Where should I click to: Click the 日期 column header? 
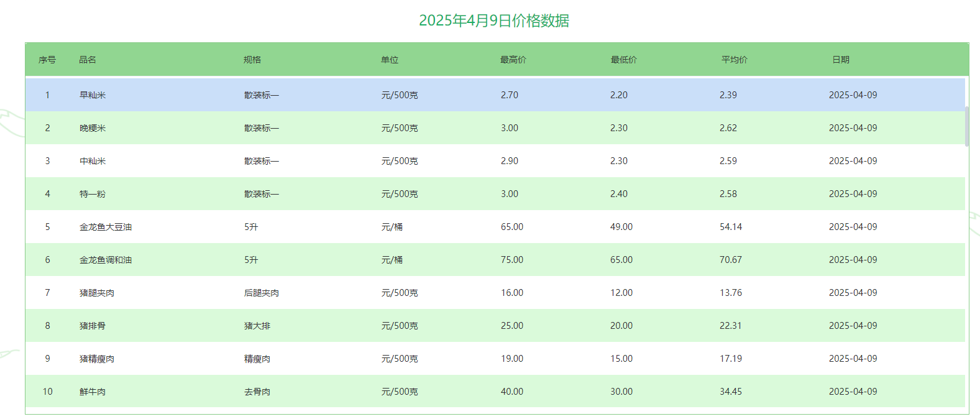pyautogui.click(x=840, y=60)
